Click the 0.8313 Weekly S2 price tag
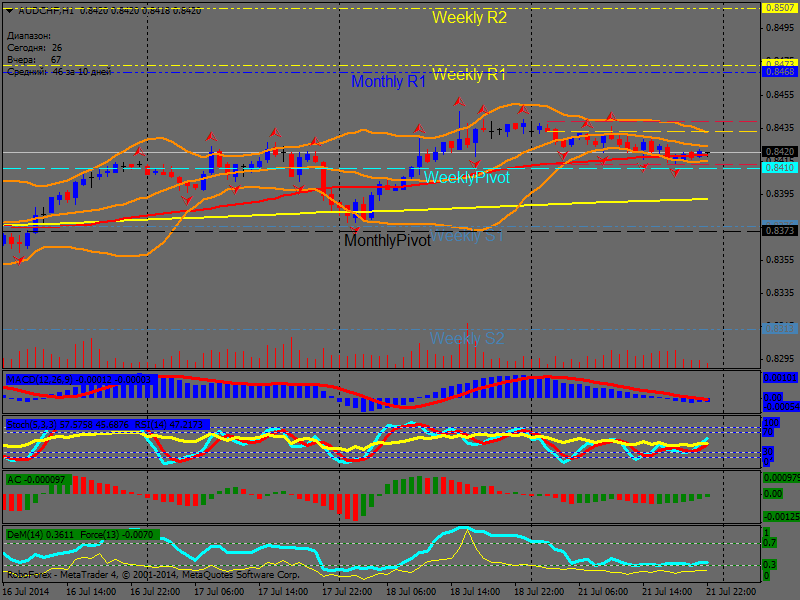 pos(780,329)
